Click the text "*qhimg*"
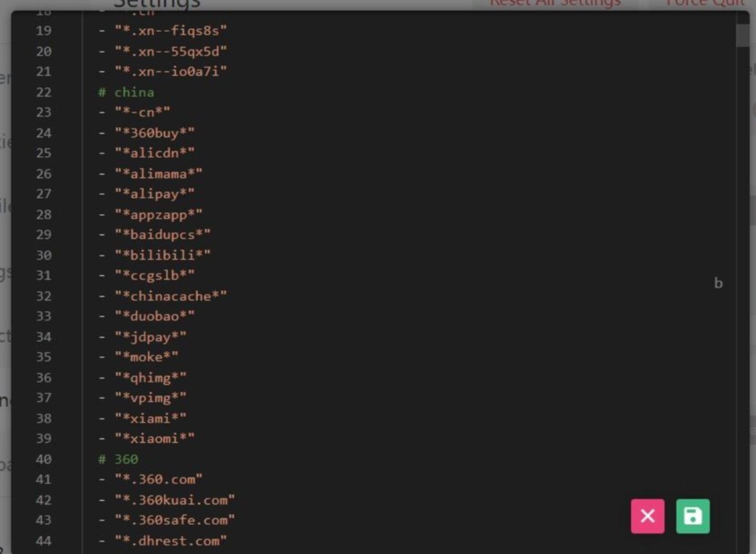This screenshot has width=756, height=554. (x=150, y=377)
